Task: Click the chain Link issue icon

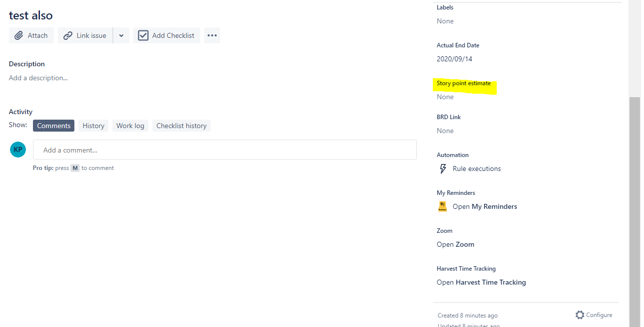Action: (x=68, y=35)
